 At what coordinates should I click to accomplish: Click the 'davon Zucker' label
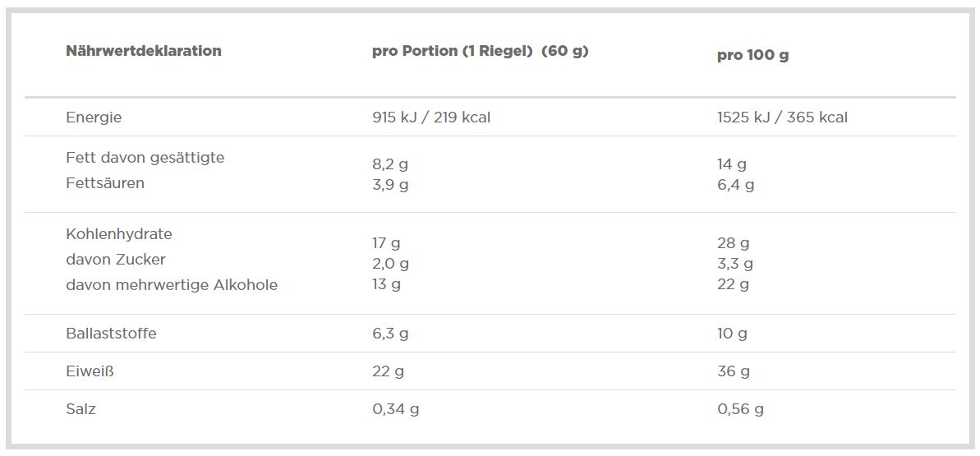[116, 260]
